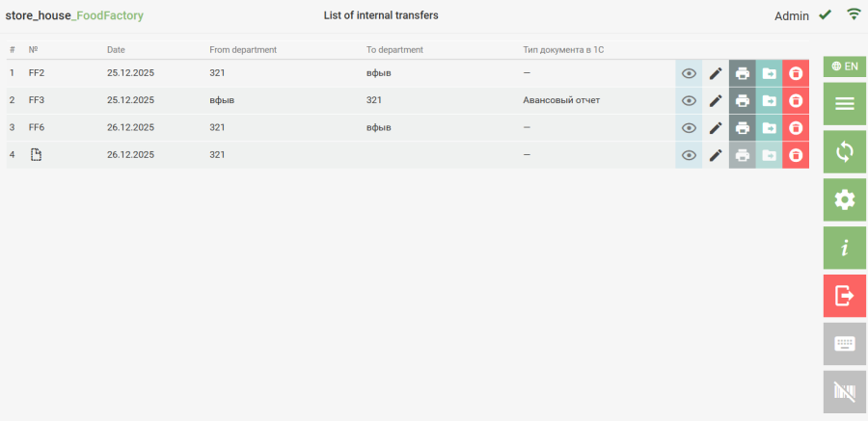The image size is (868, 421).
Task: Move transfer FF3 with the folder icon
Action: pyautogui.click(x=769, y=100)
